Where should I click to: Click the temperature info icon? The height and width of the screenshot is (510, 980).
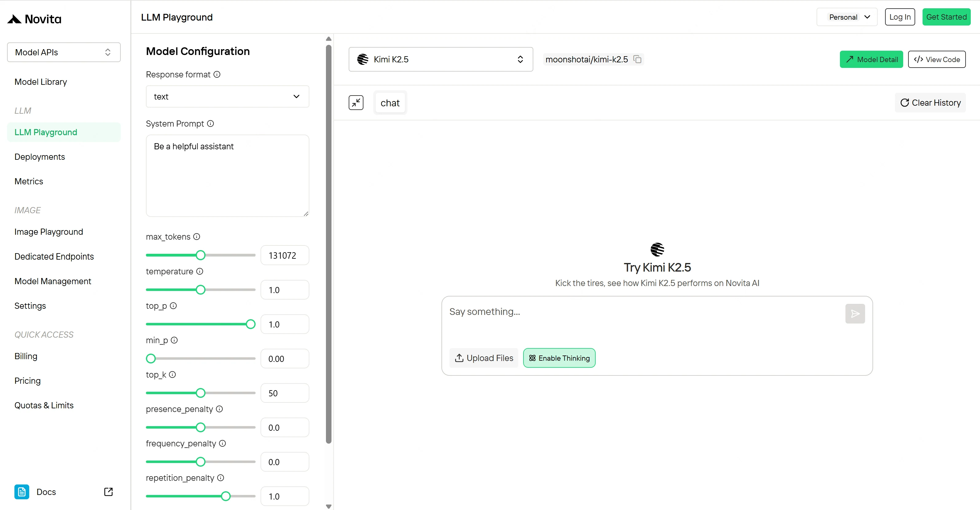[200, 271]
